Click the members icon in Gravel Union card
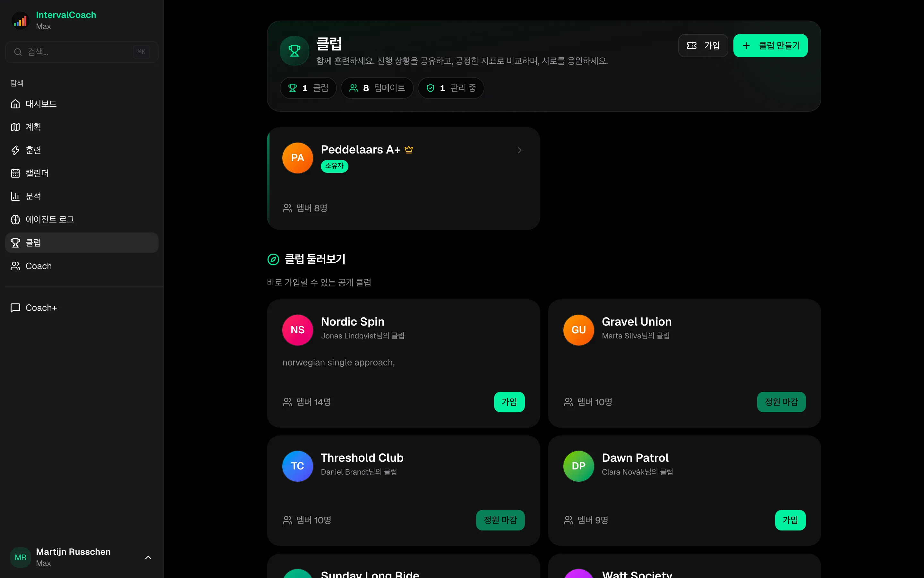This screenshot has height=578, width=924. (x=568, y=402)
